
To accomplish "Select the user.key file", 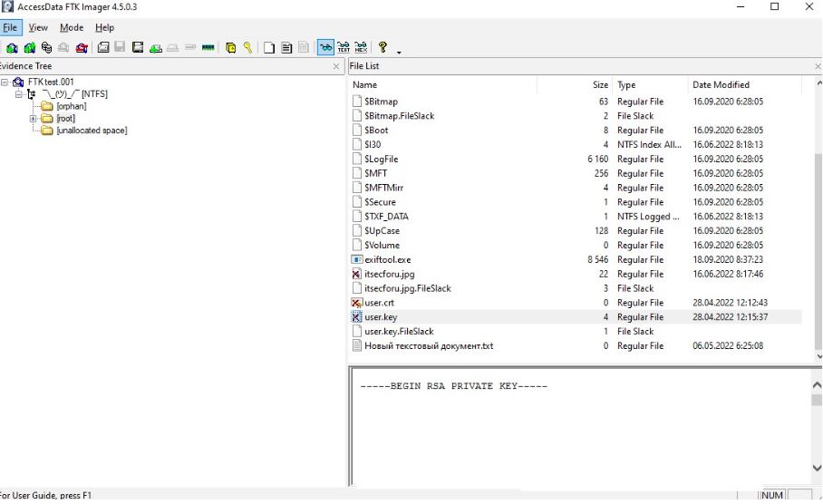I will point(576,317).
